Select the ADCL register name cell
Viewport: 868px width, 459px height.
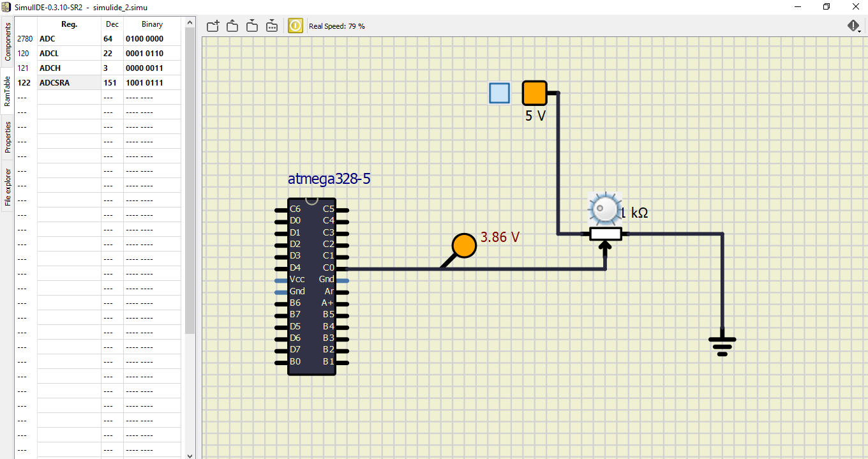(69, 54)
